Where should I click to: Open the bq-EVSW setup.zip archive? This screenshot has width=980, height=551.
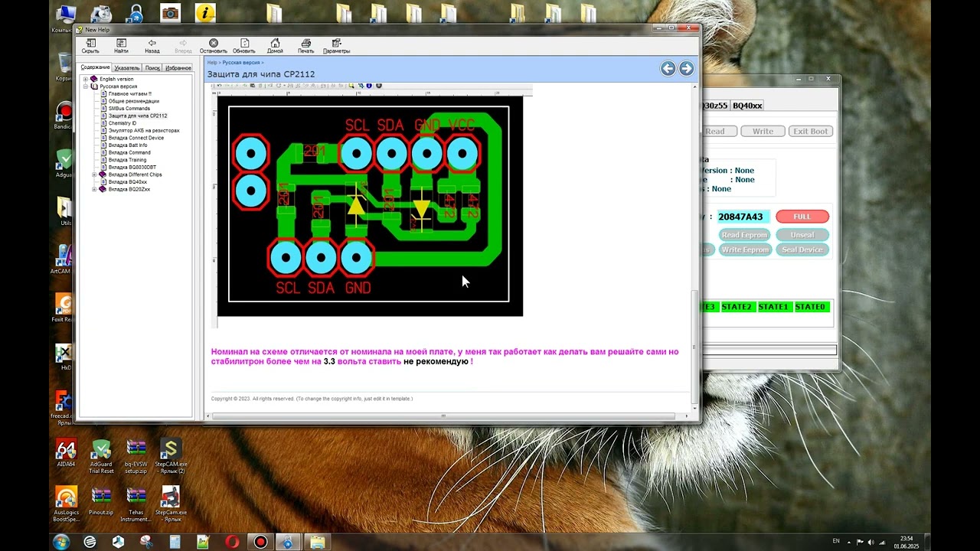pyautogui.click(x=136, y=456)
